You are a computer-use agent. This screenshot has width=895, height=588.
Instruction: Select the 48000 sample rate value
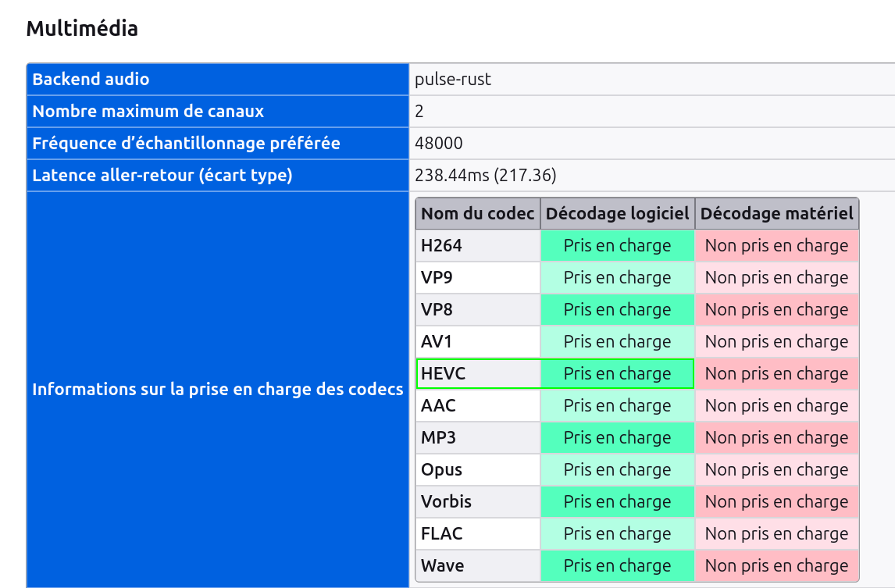438,143
